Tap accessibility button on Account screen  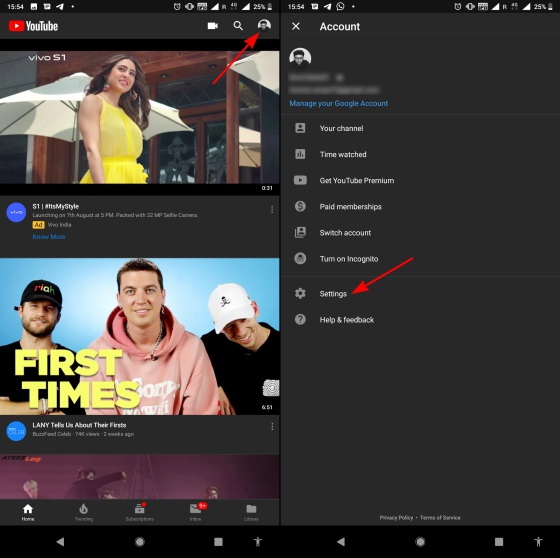coord(538,542)
